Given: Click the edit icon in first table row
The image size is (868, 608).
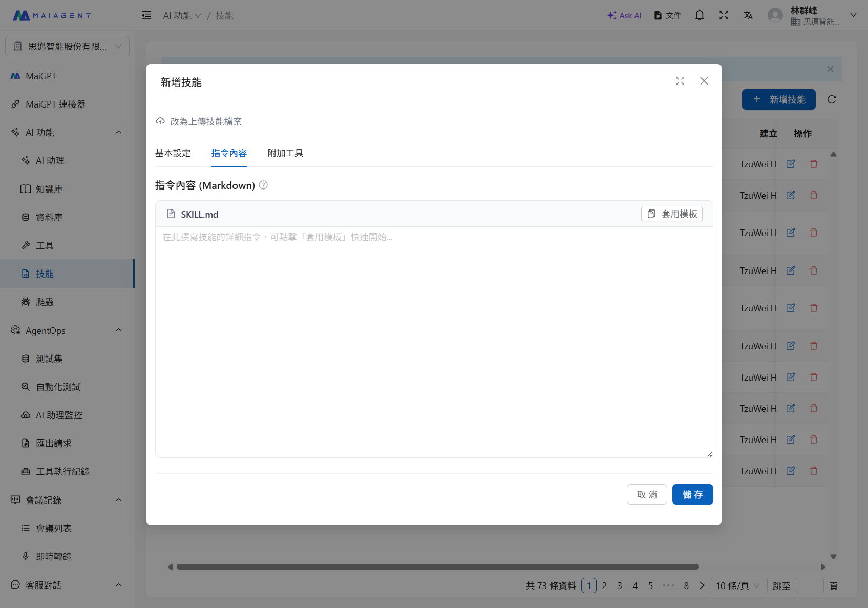Looking at the screenshot, I should [x=791, y=164].
